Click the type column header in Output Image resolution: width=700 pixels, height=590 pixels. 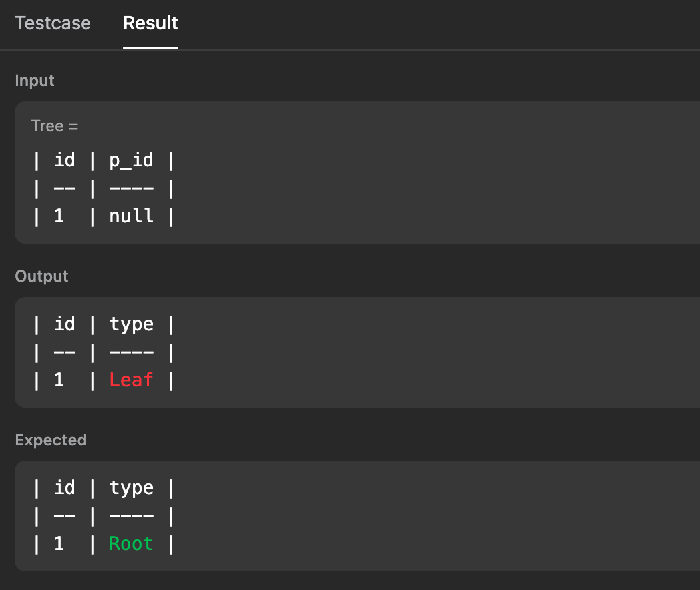point(131,324)
